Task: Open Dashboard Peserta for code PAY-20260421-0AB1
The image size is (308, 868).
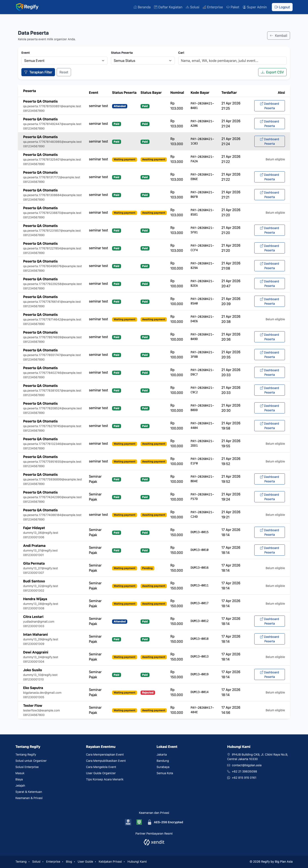Action: pyautogui.click(x=269, y=106)
